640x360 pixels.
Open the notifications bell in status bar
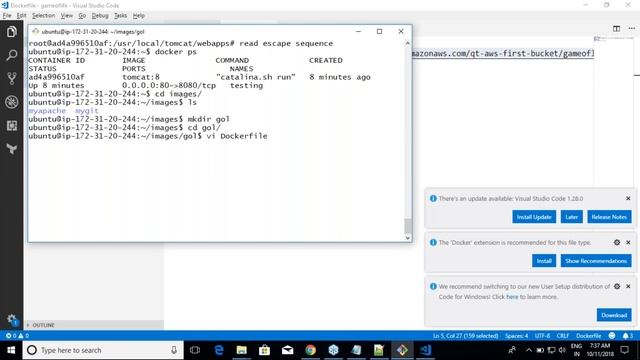pos(628,336)
